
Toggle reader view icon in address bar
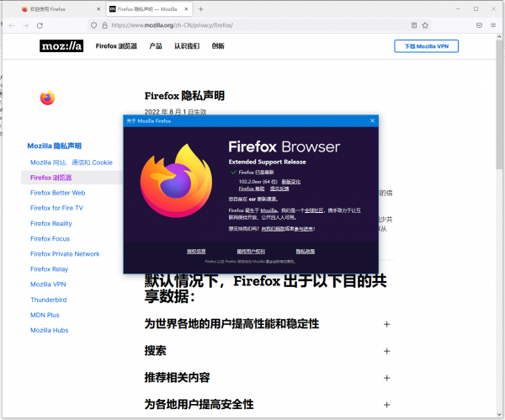coord(414,25)
